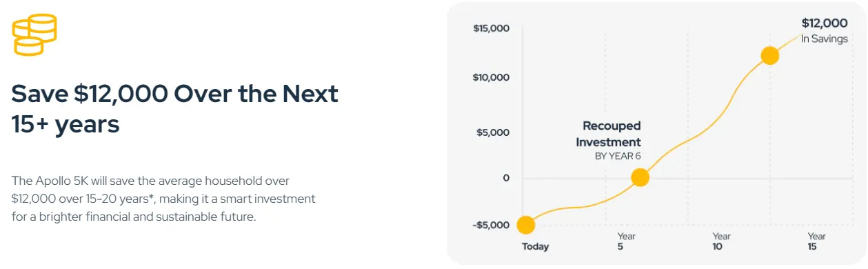Click the Apollo 5K description paragraph

pos(163,199)
